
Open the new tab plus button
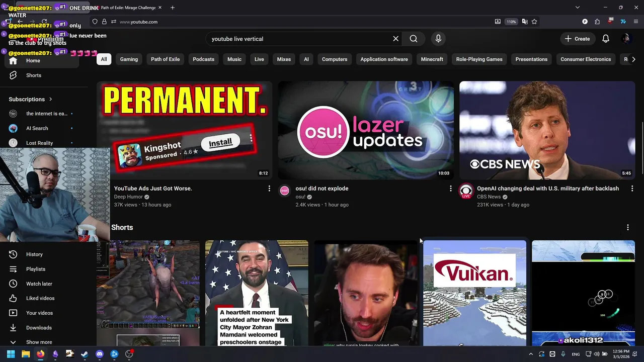[173, 8]
